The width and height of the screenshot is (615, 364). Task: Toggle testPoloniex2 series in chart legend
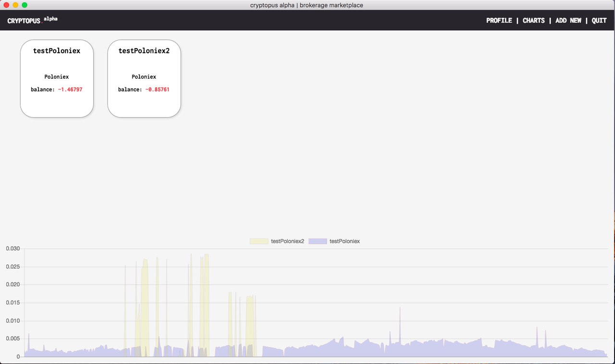277,241
